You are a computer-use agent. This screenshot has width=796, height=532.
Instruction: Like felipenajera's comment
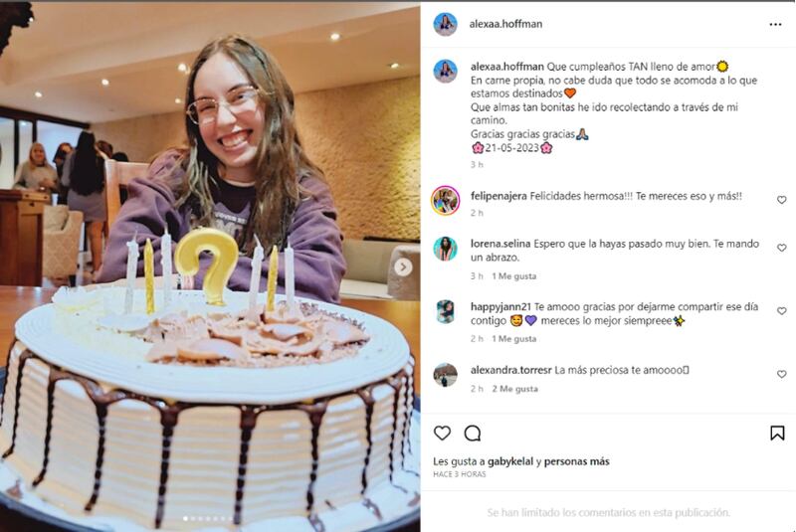point(781,200)
